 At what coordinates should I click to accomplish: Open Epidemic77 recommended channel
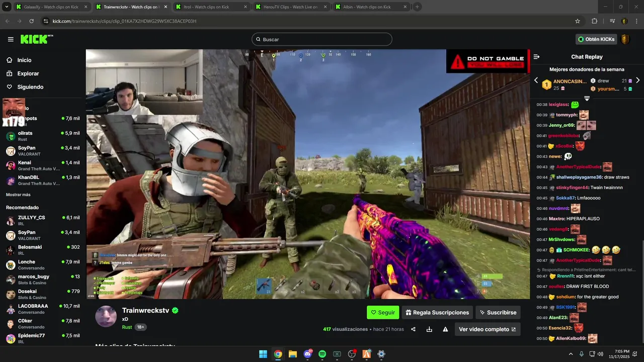(x=43, y=338)
